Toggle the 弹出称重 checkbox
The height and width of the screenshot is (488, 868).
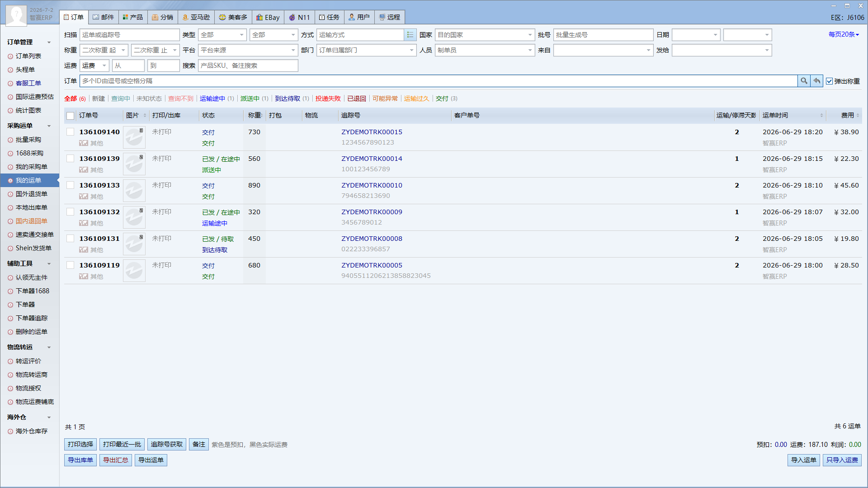click(829, 81)
